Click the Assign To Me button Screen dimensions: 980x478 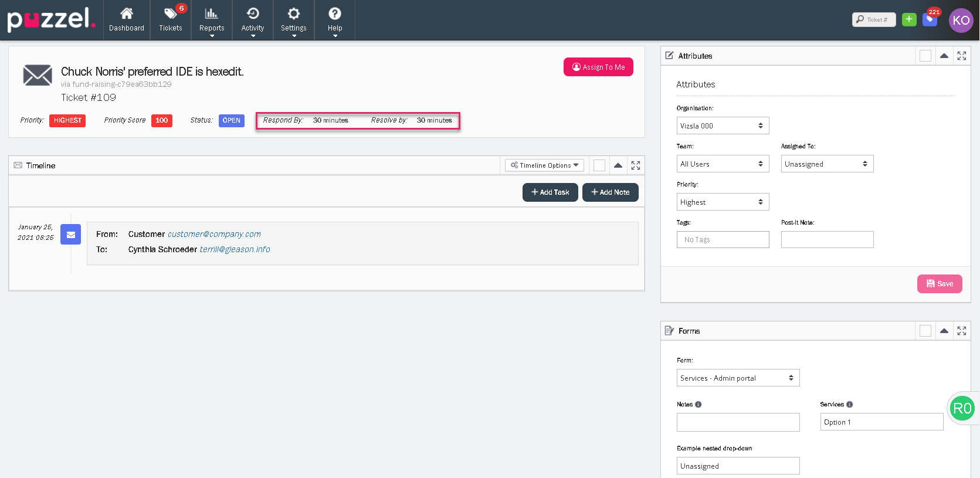598,67
